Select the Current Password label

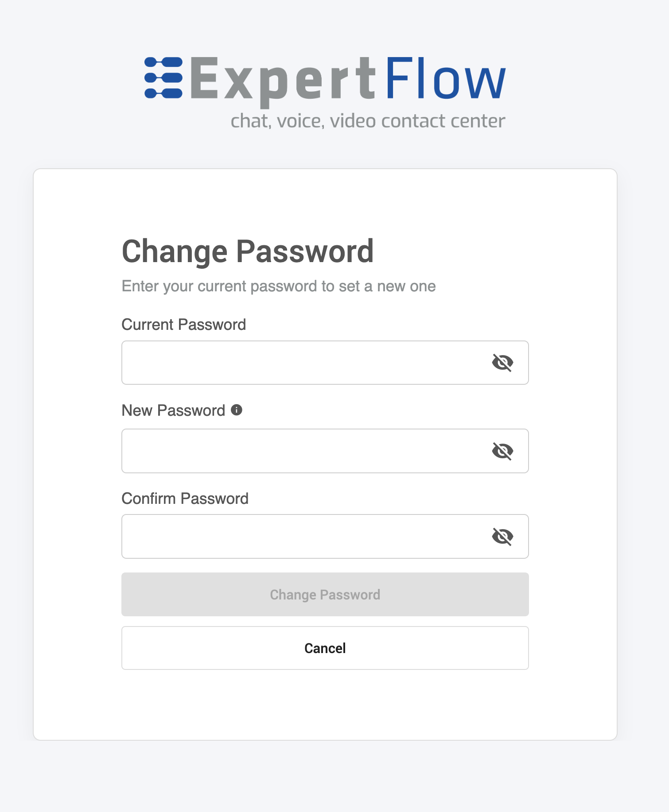184,324
